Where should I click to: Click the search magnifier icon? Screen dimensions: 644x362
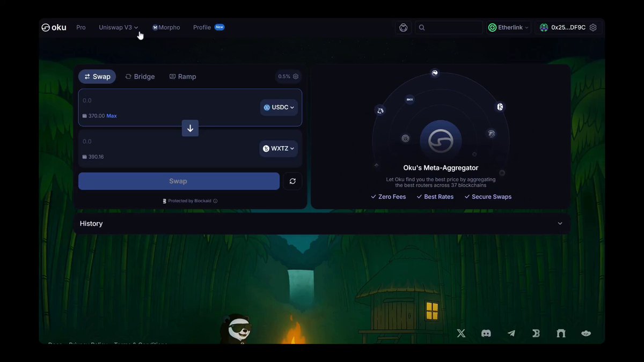point(422,27)
